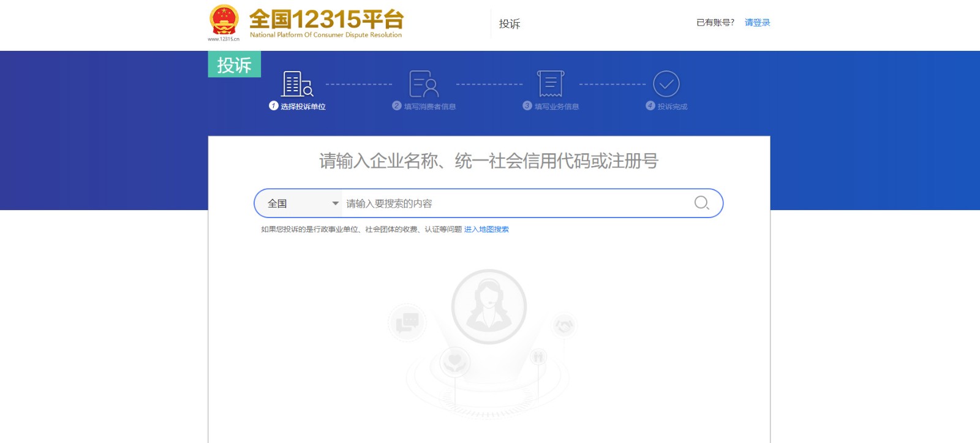This screenshot has height=443, width=980.
Task: Click the consumer info document-person icon
Action: point(424,84)
